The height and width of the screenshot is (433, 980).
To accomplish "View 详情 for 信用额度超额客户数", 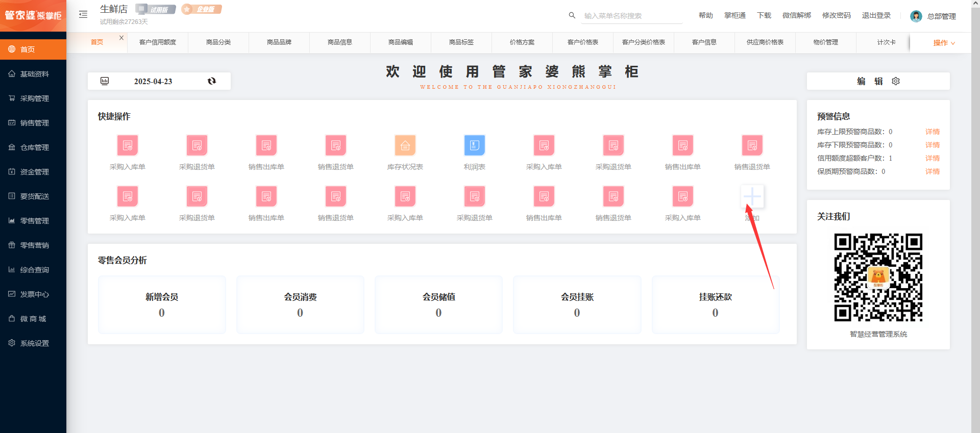I will 933,158.
